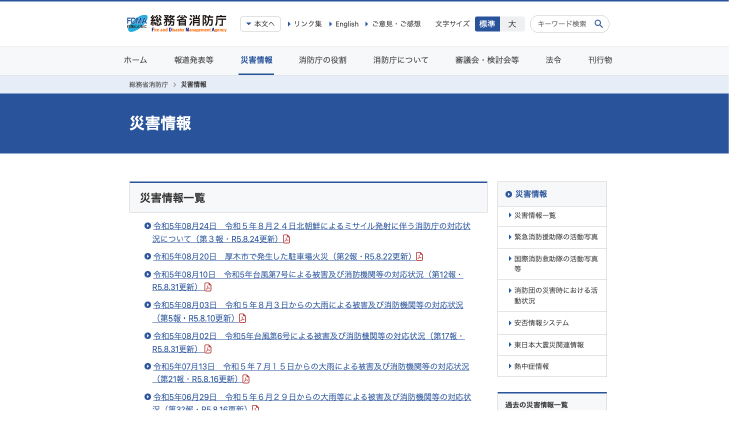729x425 pixels.
Task: Open 令和5年台風第6号 damage report link
Action: coord(309,342)
